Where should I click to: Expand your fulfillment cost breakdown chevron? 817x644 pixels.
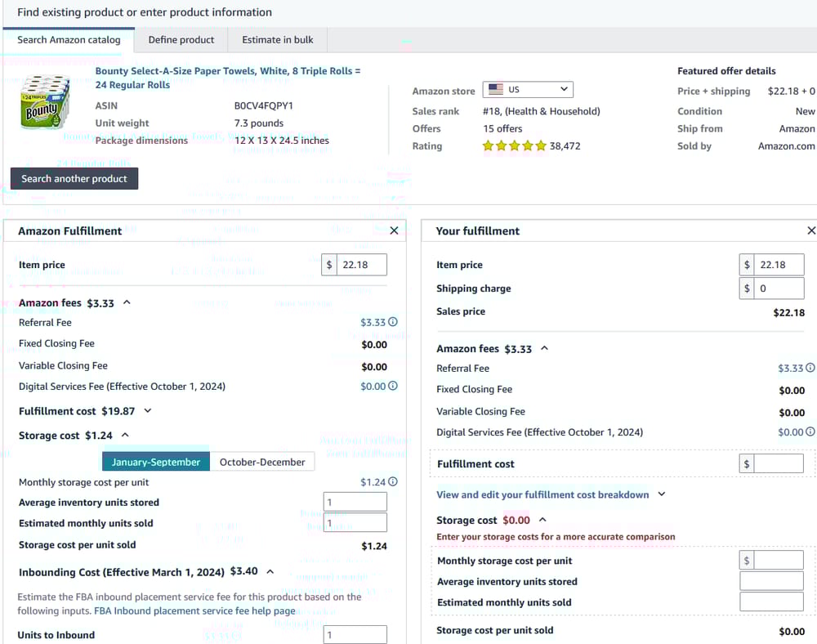(662, 494)
